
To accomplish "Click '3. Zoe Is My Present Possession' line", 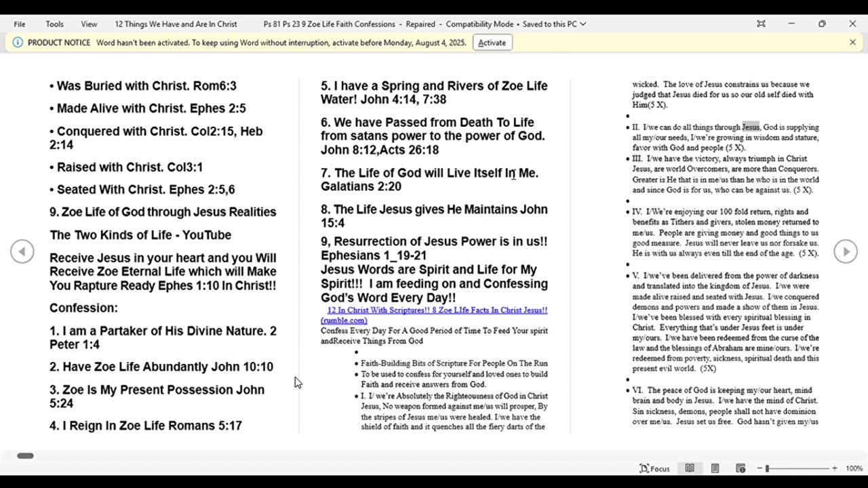I will pyautogui.click(x=157, y=396).
